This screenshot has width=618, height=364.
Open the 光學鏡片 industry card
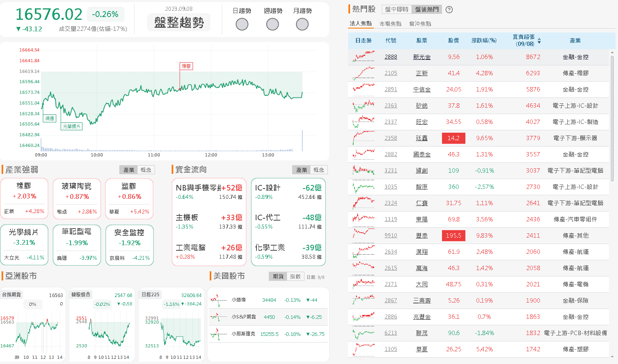(x=24, y=245)
